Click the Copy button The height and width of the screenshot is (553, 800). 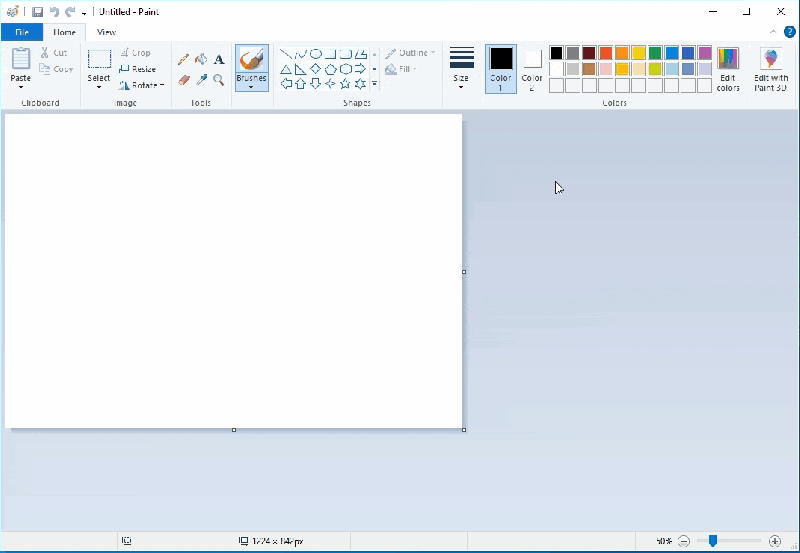click(x=56, y=69)
